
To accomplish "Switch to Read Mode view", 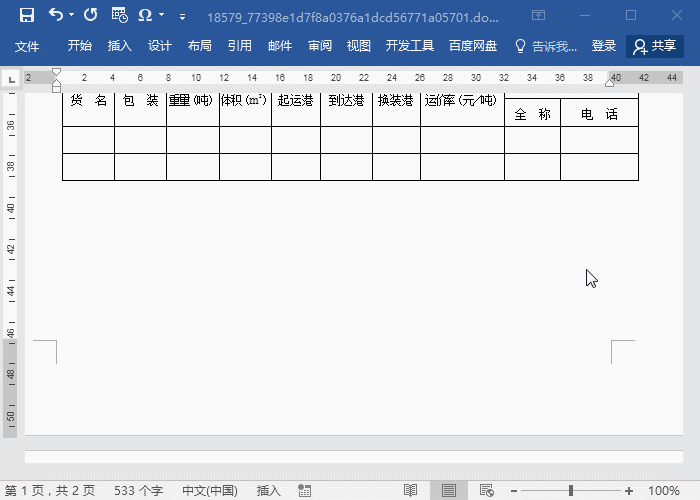I will [410, 491].
